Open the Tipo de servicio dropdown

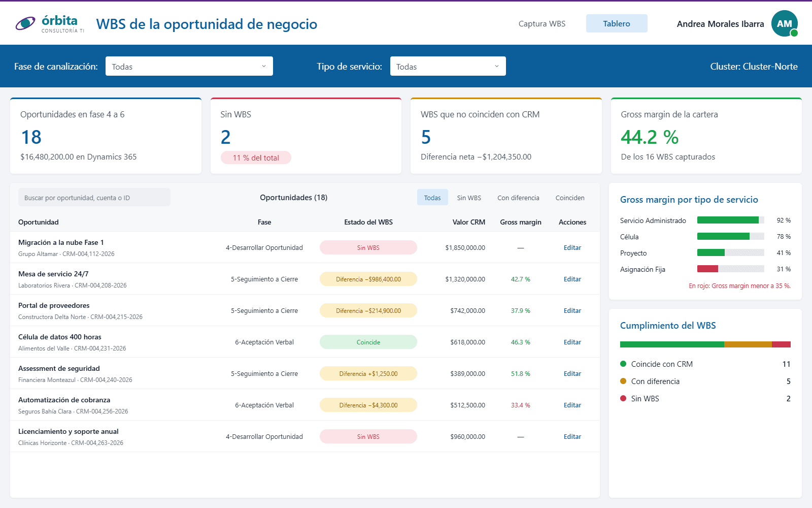tap(448, 66)
